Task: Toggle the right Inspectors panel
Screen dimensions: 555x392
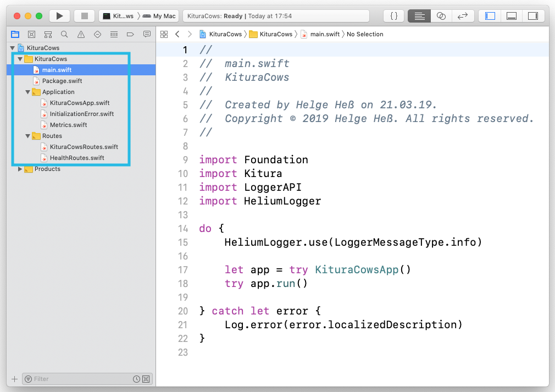Action: coord(532,16)
